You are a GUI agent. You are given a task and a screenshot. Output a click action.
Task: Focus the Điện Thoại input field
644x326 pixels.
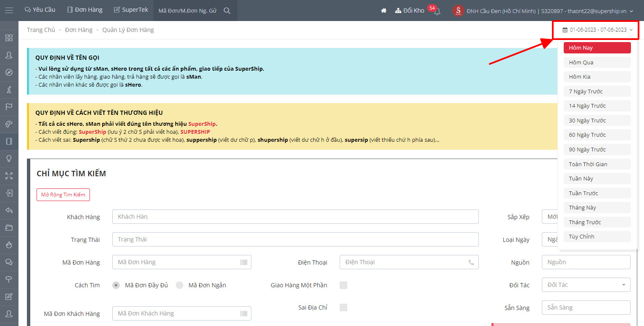409,262
